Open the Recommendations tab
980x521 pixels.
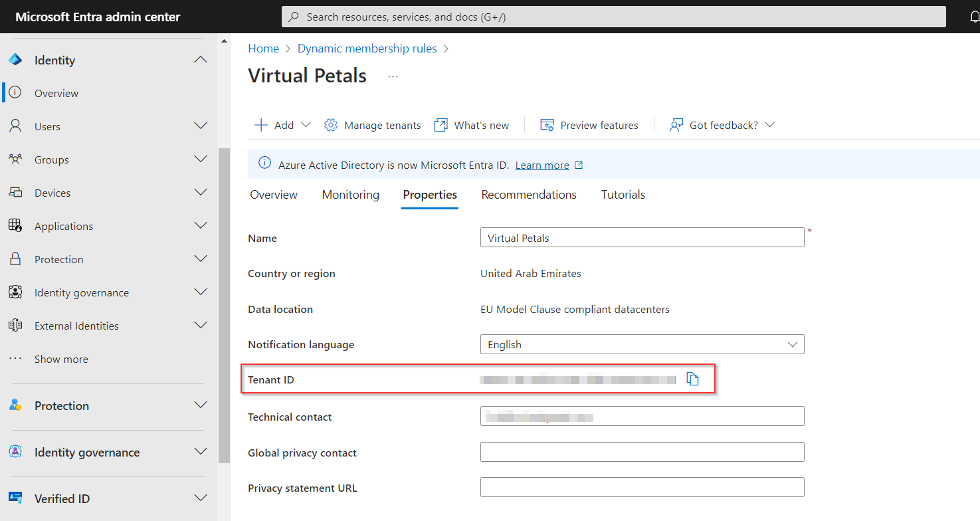[529, 195]
